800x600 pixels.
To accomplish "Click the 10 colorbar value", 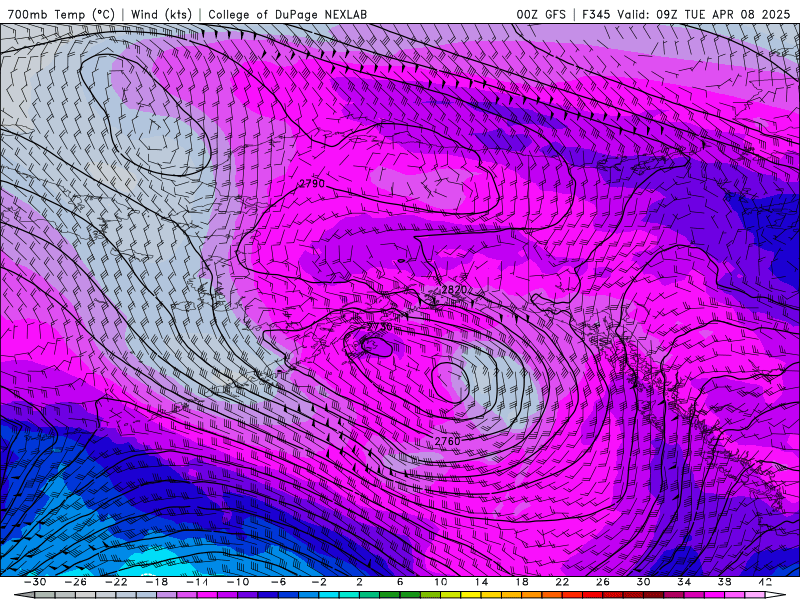I will (x=440, y=582).
